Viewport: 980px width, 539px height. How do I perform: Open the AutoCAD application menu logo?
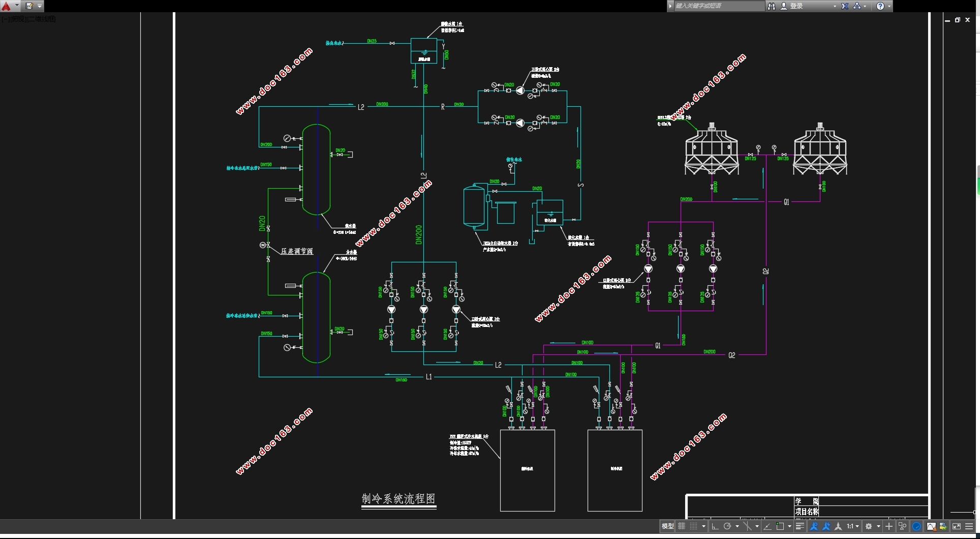click(6, 6)
